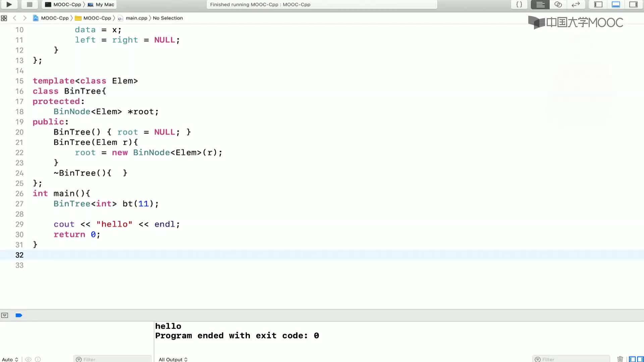Click 'Program ended with exit code: 0'

coord(237,336)
